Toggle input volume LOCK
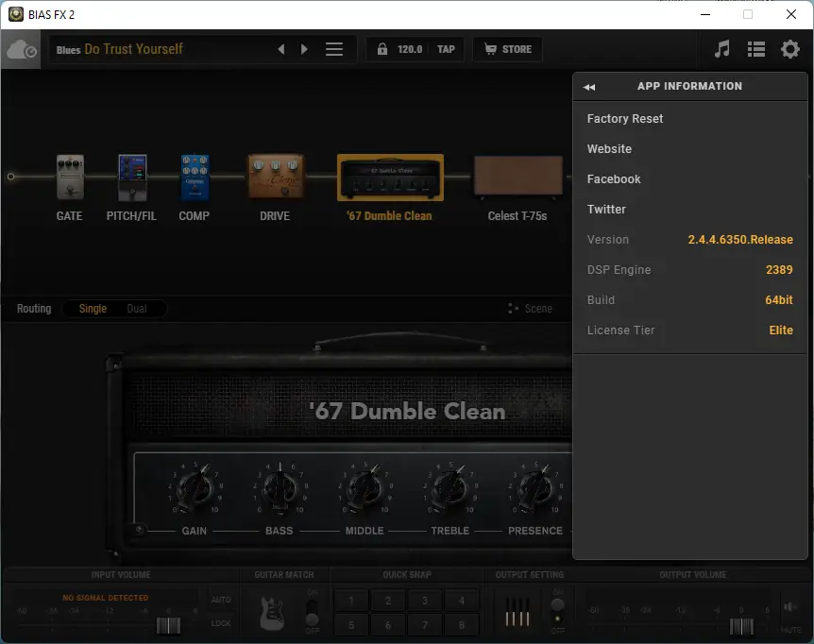The width and height of the screenshot is (814, 644). (x=221, y=623)
